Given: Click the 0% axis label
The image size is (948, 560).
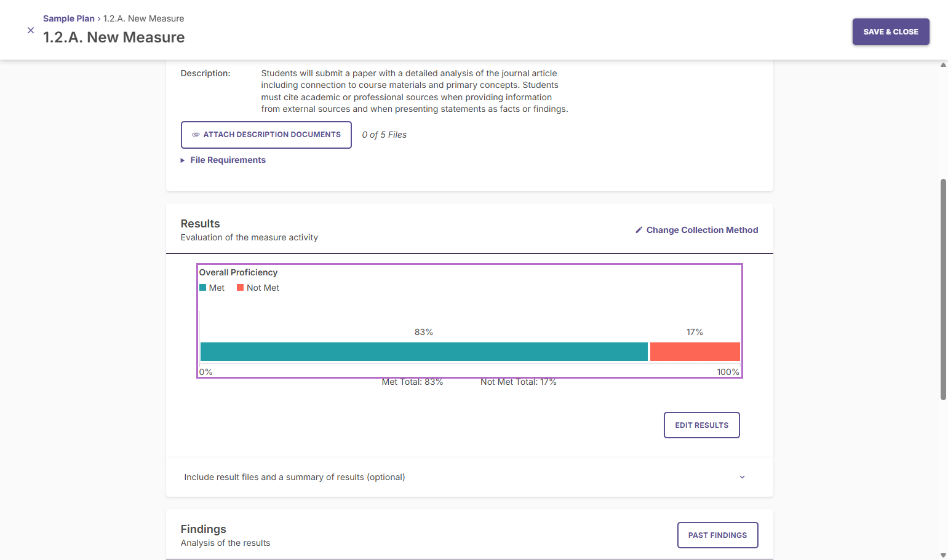Looking at the screenshot, I should tap(206, 372).
